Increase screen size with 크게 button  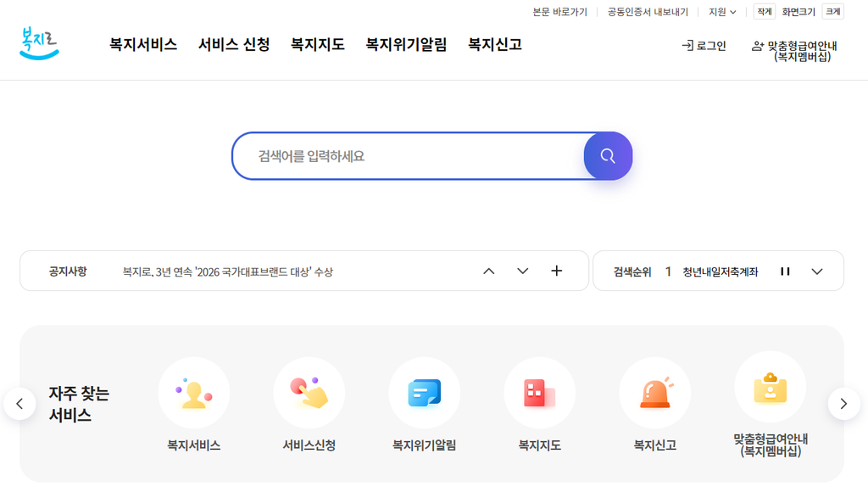point(833,12)
